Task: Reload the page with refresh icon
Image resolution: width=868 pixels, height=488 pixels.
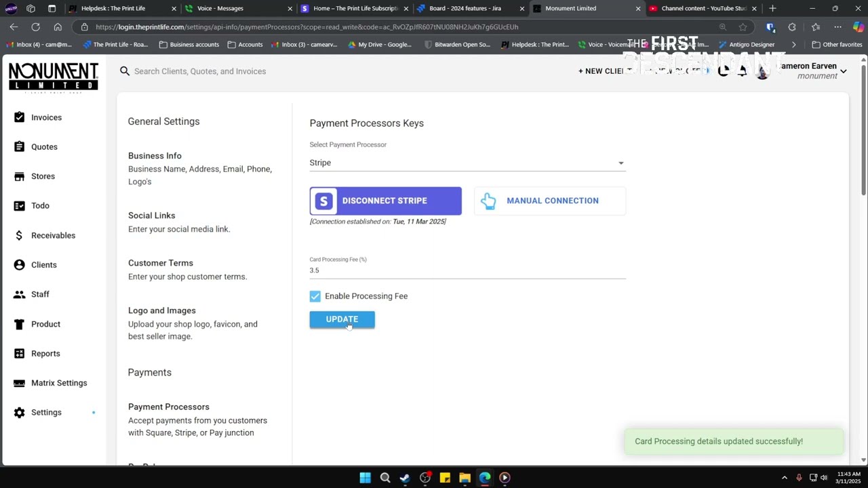Action: pyautogui.click(x=35, y=26)
